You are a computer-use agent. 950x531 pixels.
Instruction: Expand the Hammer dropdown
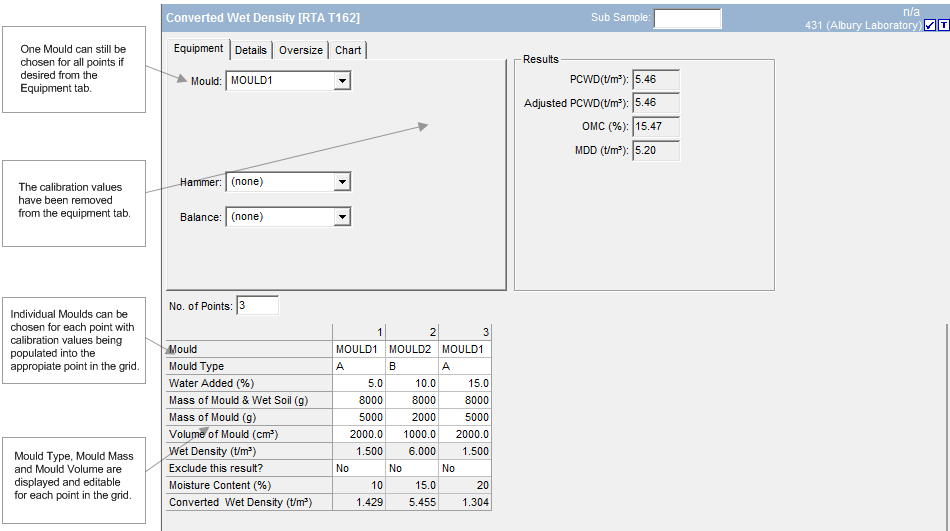(342, 182)
